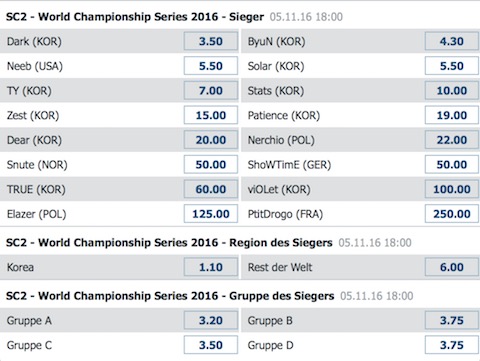Pick Solar (KOR) odds 5.50
Image resolution: width=480 pixels, height=361 pixels.
click(x=452, y=66)
